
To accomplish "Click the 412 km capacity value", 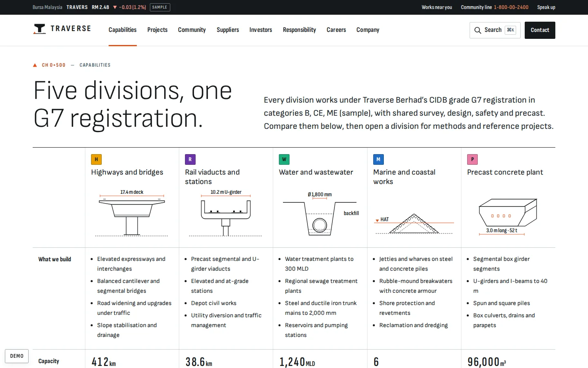I will tap(104, 362).
